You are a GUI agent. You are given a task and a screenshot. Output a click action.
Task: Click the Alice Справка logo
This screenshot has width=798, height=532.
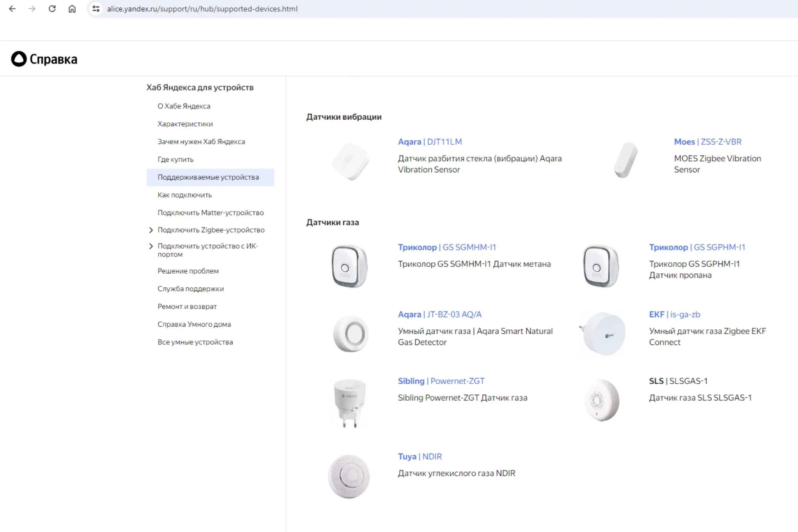44,59
